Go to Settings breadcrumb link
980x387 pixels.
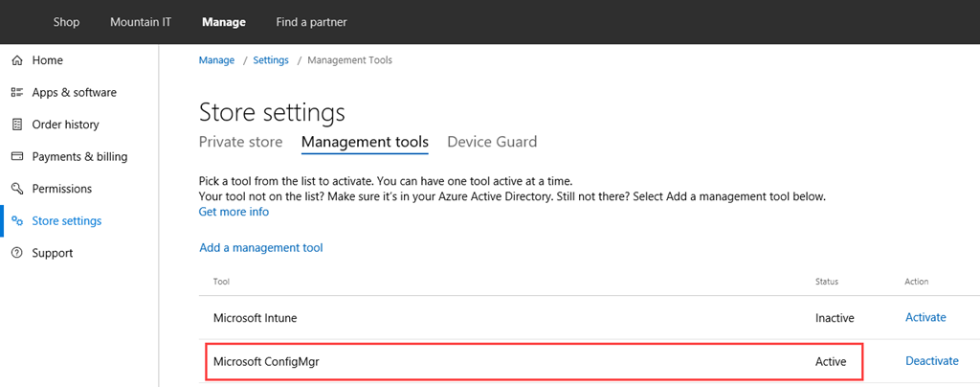[x=271, y=60]
